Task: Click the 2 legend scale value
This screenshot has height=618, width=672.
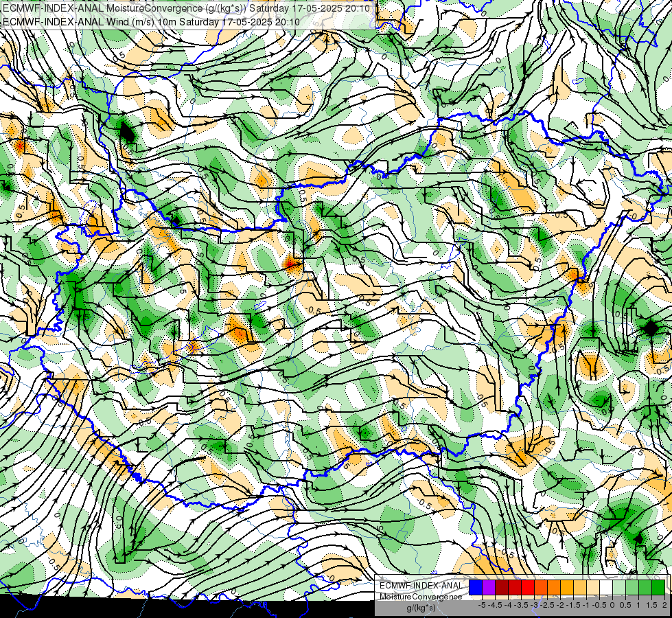Action: 664,605
